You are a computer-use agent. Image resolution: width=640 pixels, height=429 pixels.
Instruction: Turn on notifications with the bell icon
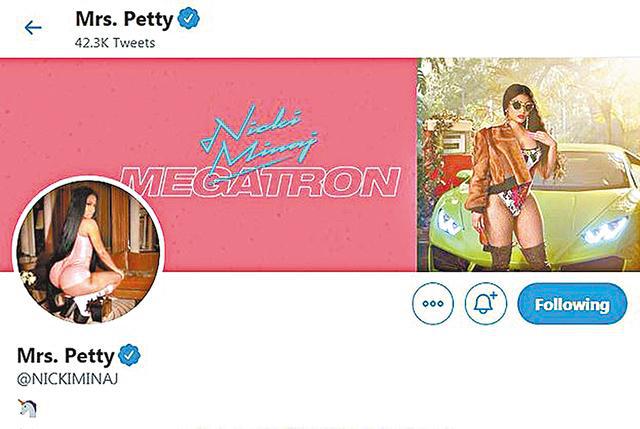486,304
